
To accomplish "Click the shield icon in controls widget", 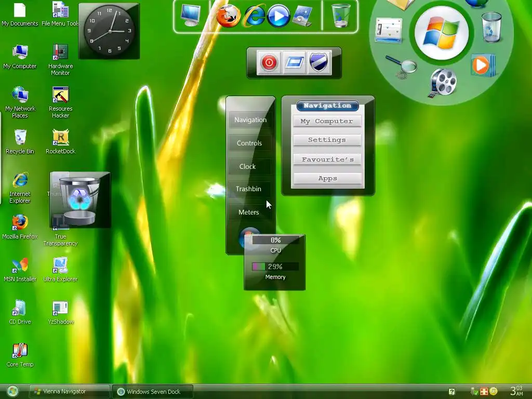I will 319,62.
